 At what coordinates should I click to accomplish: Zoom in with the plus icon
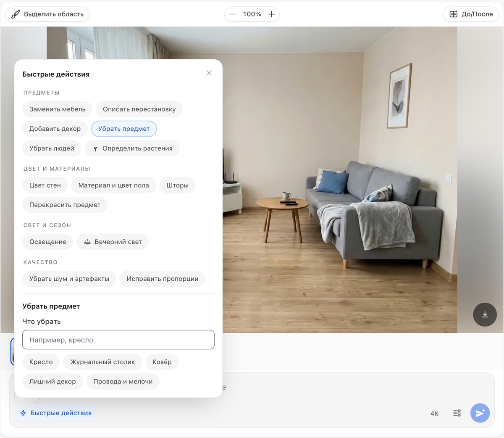[x=272, y=14]
